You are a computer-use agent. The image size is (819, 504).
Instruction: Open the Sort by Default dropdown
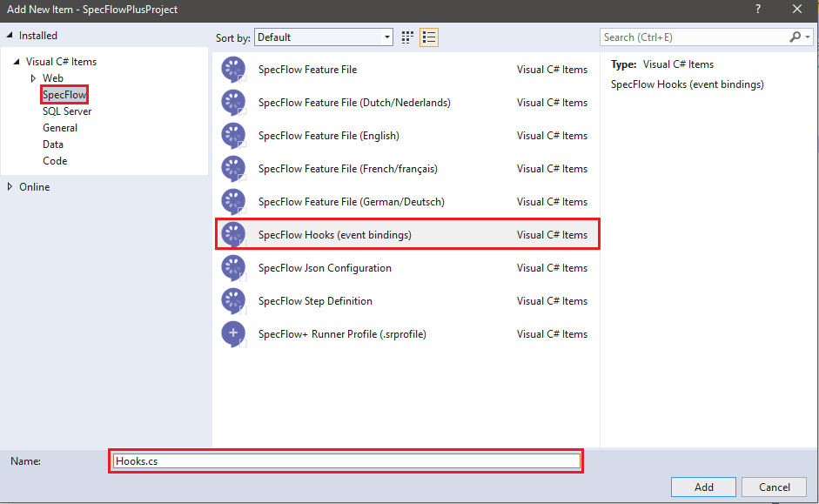(324, 37)
